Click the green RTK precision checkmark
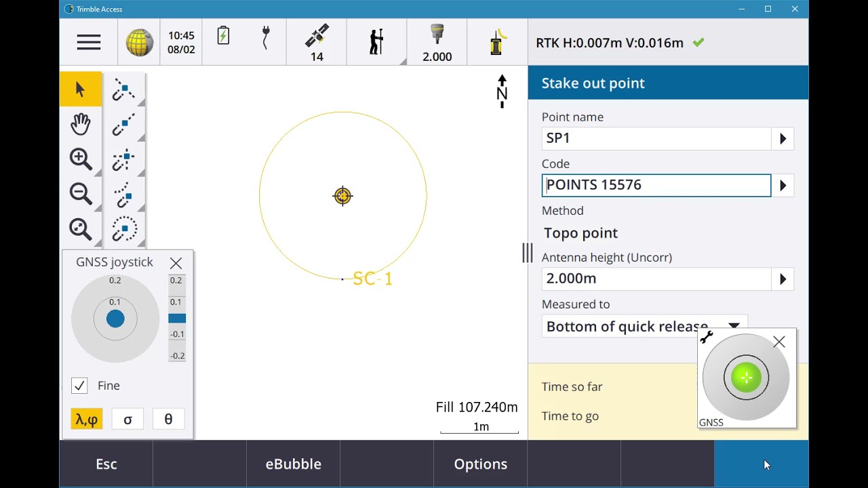This screenshot has width=868, height=488. (x=698, y=43)
